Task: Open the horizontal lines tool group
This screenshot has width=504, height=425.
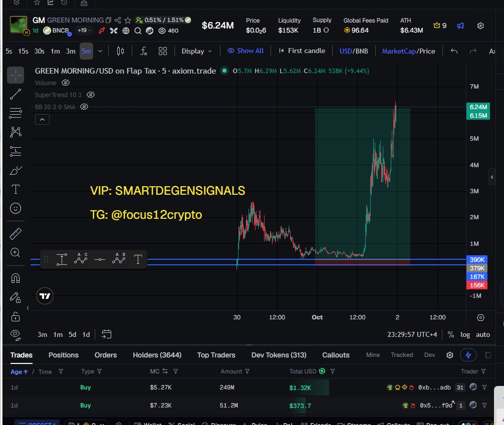Action: pos(16,113)
